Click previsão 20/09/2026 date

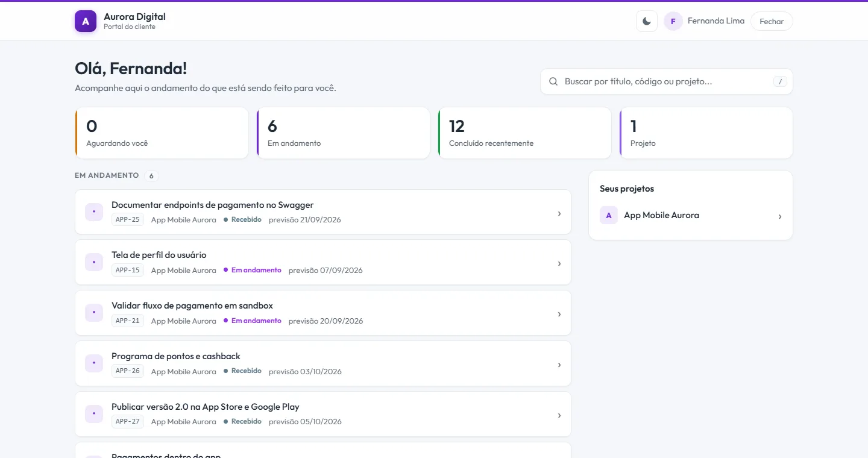click(x=326, y=321)
